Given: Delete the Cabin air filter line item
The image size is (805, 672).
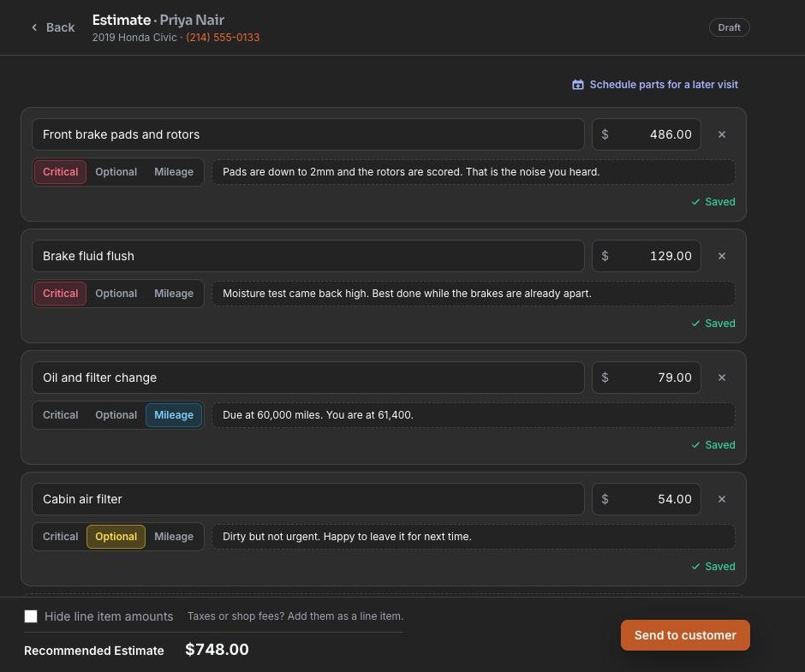Looking at the screenshot, I should 722,499.
